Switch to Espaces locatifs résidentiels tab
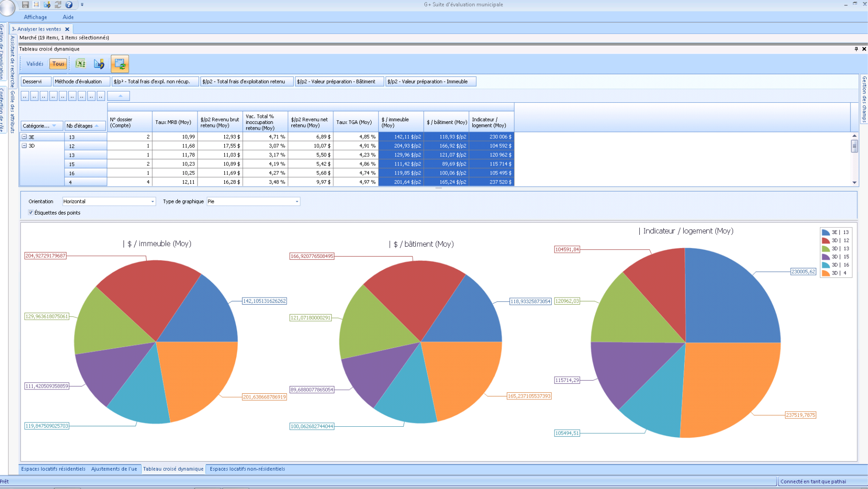This screenshot has width=868, height=489. (53, 469)
